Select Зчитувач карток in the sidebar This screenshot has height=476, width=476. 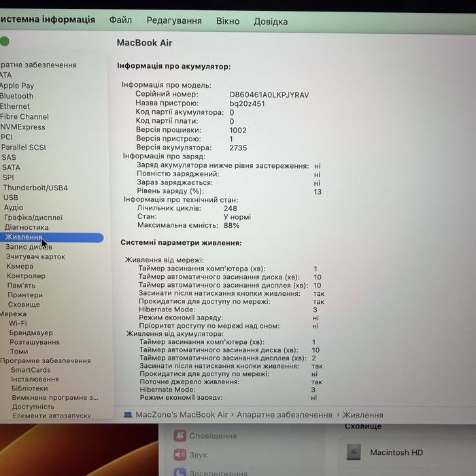pos(35,256)
